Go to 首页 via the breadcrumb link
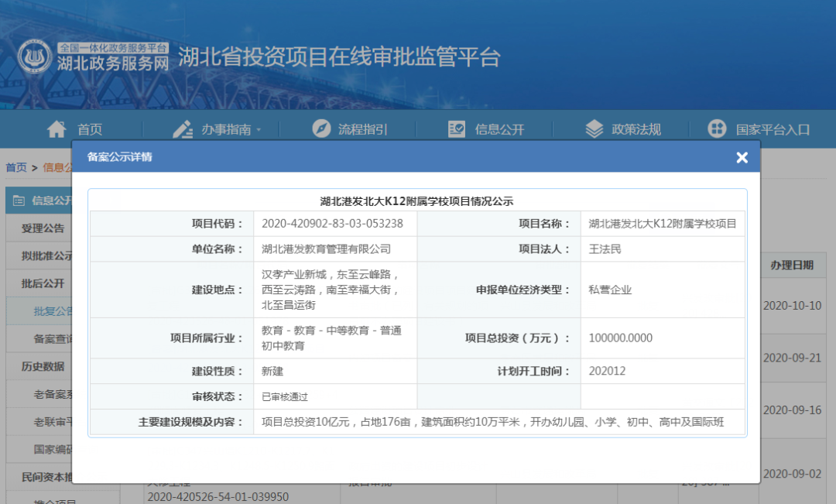This screenshot has width=836, height=504. click(x=16, y=167)
